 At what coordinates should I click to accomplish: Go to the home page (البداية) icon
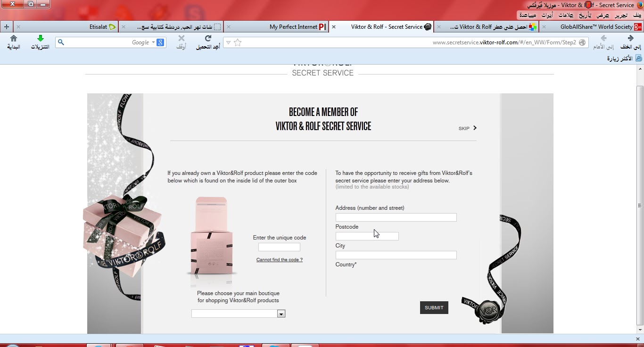[14, 38]
